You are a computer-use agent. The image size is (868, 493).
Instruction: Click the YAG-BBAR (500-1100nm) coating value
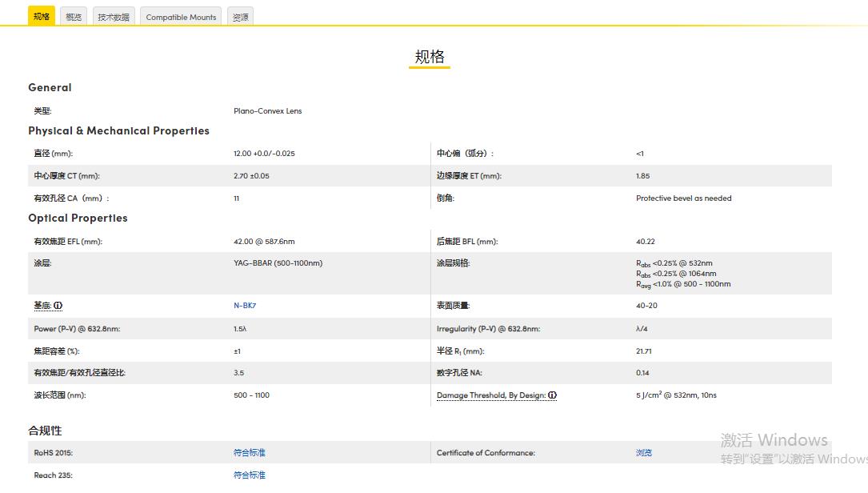[278, 263]
